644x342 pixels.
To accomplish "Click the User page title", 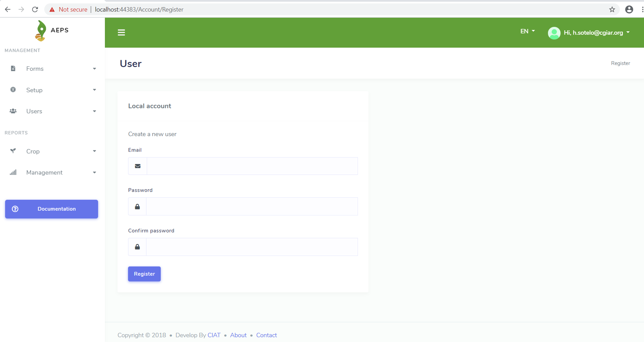I will [x=131, y=64].
